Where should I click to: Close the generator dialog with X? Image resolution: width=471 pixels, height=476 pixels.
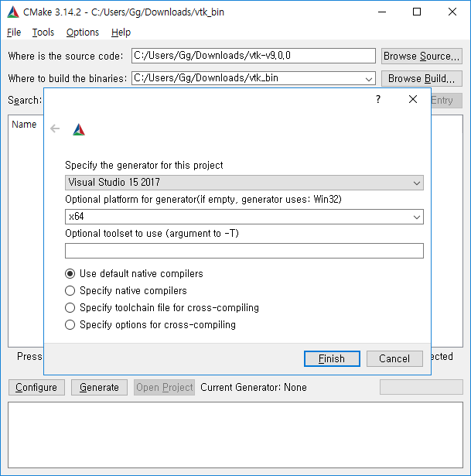[413, 99]
